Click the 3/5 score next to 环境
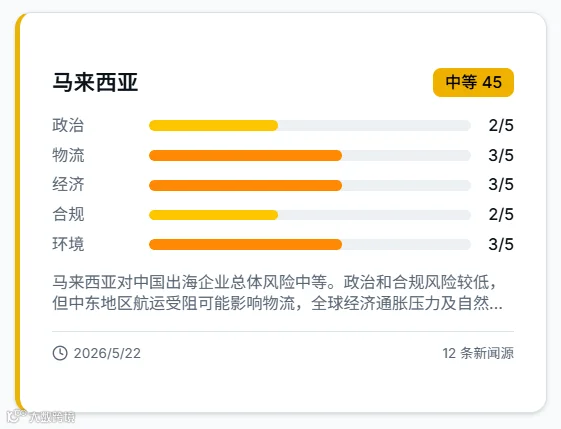Image resolution: width=561 pixels, height=429 pixels. click(x=501, y=244)
